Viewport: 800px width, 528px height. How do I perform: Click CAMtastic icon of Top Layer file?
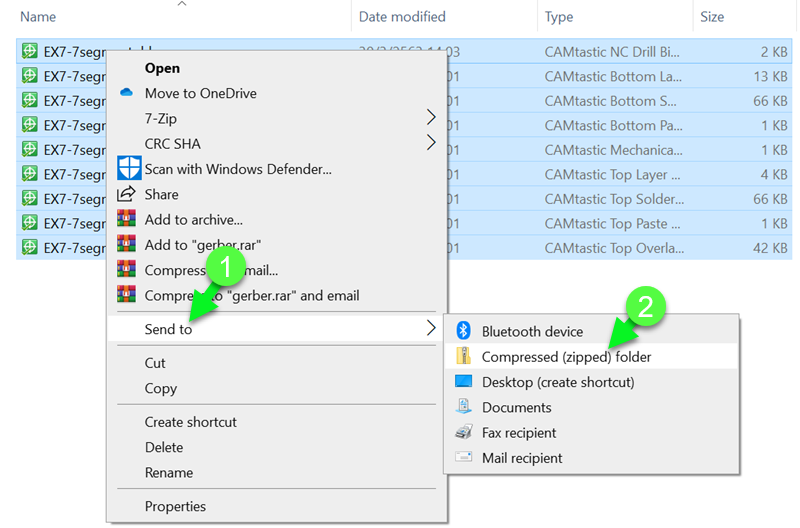point(30,173)
